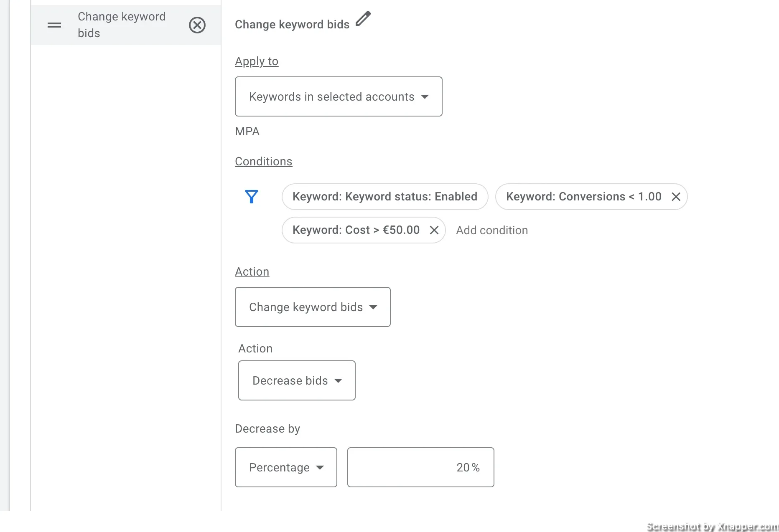The height and width of the screenshot is (532, 779).
Task: Remove the Conversions < 1.00 condition
Action: click(x=676, y=197)
